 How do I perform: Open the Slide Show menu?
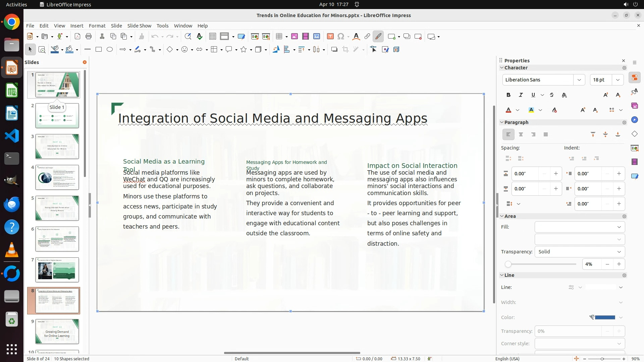tap(139, 26)
